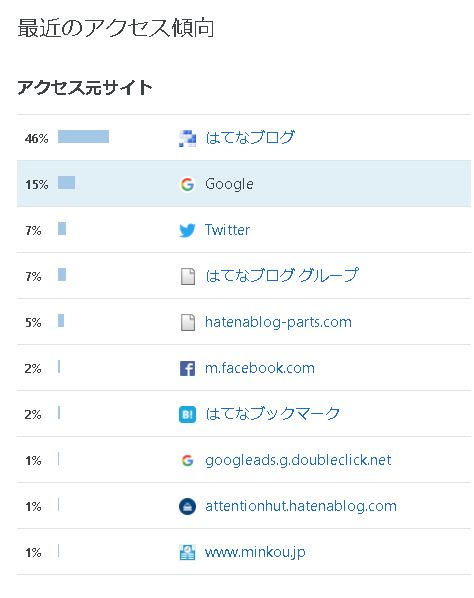Click the Google logo icon

(x=187, y=184)
